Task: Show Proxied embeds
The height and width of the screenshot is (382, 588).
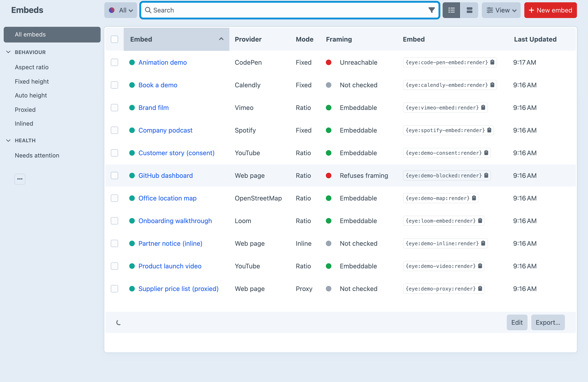Action: click(25, 109)
